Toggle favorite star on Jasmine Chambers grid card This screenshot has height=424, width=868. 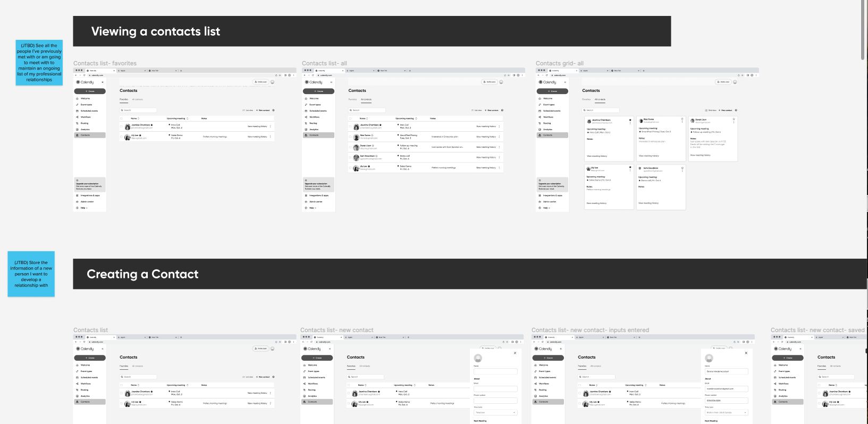630,120
